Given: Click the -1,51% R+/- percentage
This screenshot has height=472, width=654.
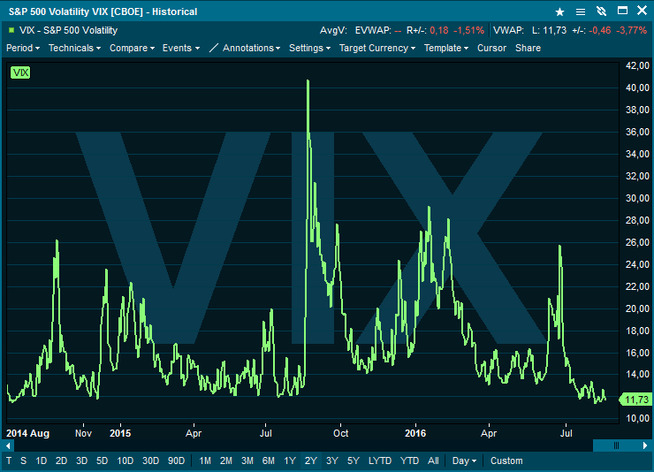Looking at the screenshot, I should 469,30.
